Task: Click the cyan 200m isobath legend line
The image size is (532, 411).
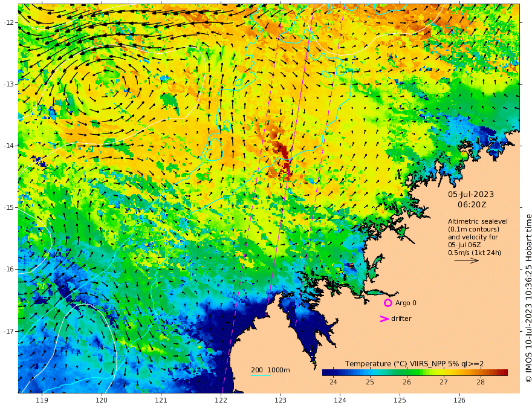Action: [x=261, y=375]
